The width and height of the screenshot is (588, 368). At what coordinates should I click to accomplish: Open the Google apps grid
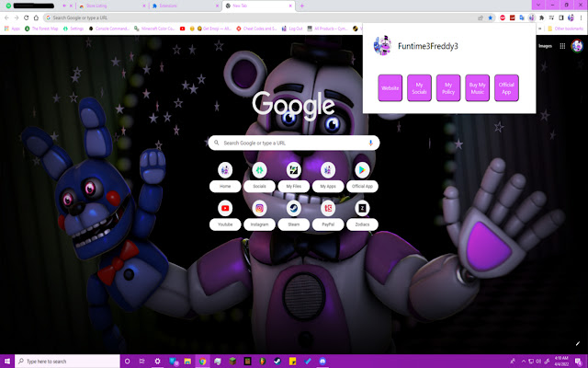pyautogui.click(x=562, y=46)
